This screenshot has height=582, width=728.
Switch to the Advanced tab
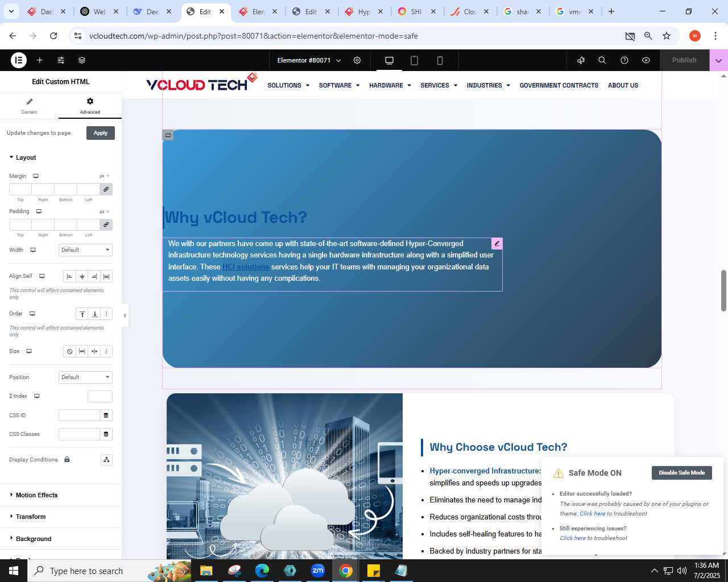click(x=90, y=106)
